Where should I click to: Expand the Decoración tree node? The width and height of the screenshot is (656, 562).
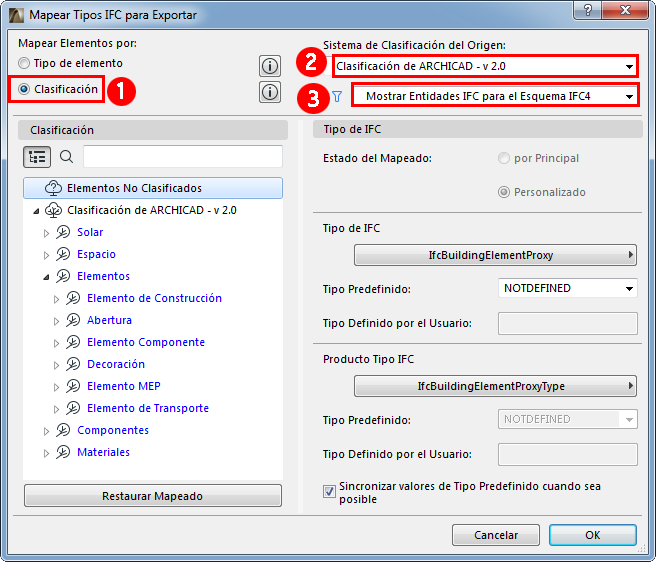pyautogui.click(x=56, y=365)
